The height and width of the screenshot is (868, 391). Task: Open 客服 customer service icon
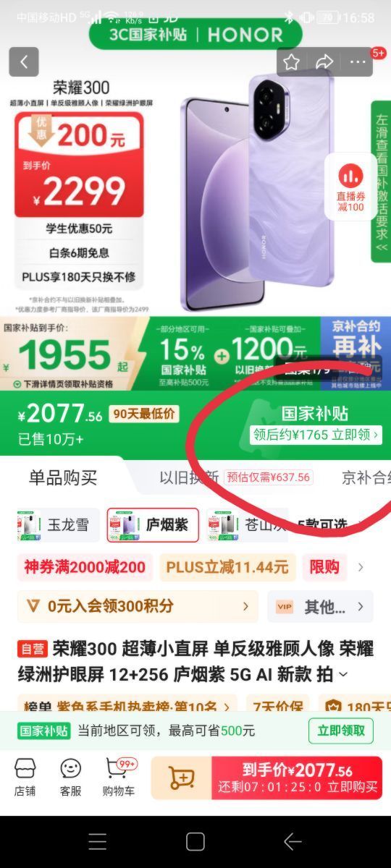coord(71,778)
